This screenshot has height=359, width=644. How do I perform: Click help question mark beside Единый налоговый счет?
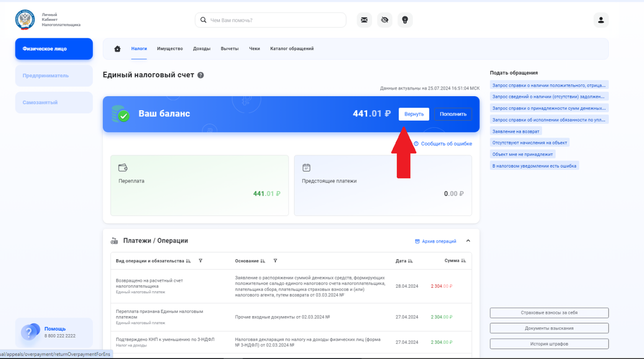pos(201,75)
